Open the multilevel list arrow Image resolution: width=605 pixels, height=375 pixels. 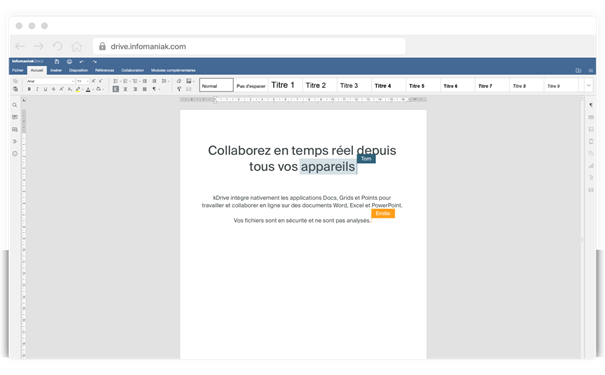(x=140, y=81)
